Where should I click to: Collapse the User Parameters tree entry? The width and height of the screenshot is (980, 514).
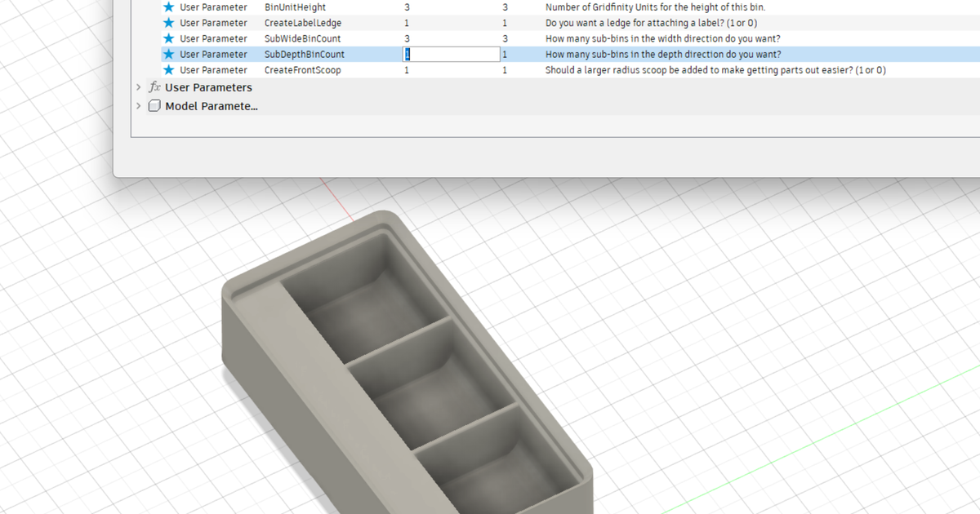coord(137,87)
